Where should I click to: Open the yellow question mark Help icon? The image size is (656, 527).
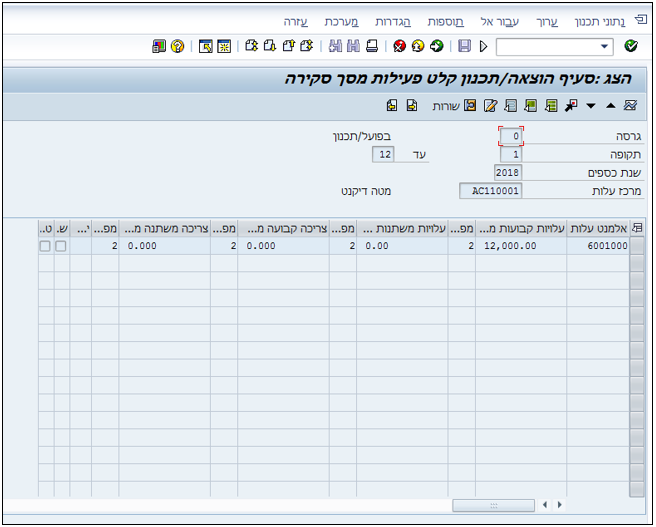[177, 46]
